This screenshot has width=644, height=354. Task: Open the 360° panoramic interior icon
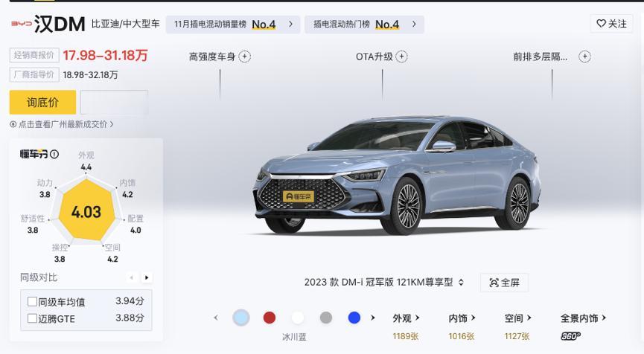(x=571, y=336)
